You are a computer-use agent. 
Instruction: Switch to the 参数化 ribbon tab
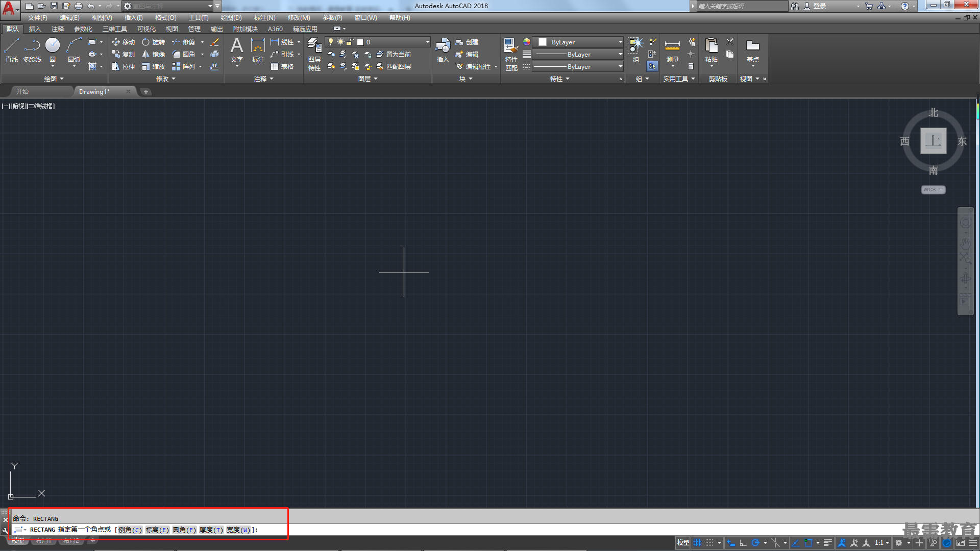83,29
